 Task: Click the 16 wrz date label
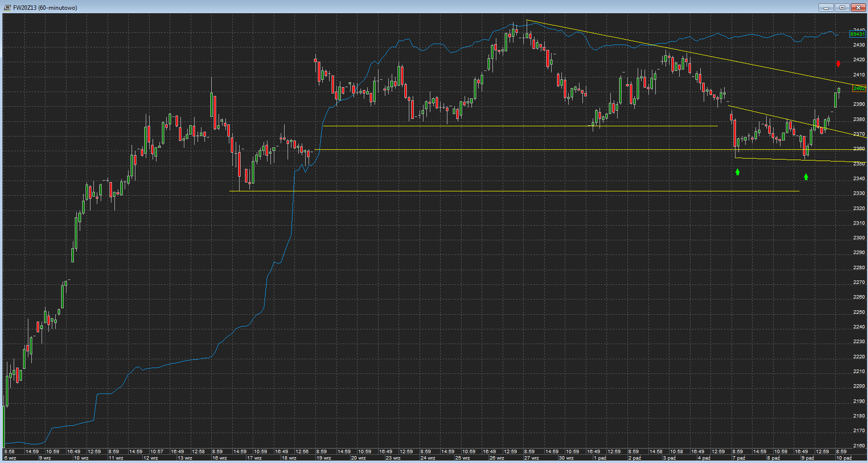click(x=220, y=458)
